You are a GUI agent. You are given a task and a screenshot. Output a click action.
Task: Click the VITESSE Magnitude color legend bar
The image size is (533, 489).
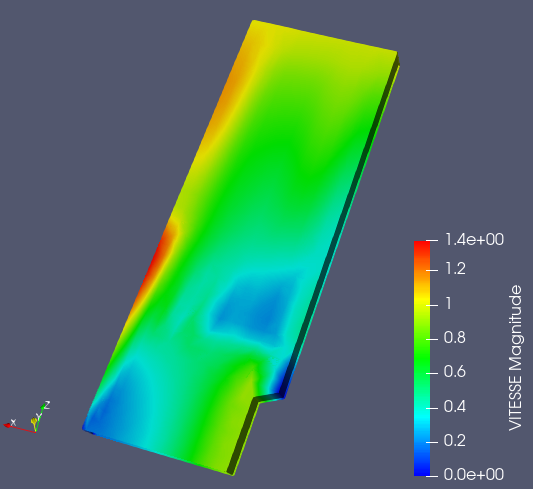tap(422, 358)
